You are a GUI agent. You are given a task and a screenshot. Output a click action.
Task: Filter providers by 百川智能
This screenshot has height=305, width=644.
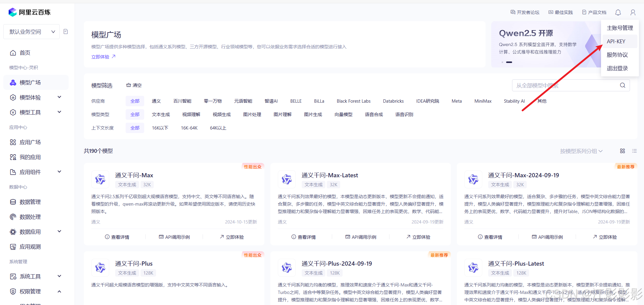182,101
